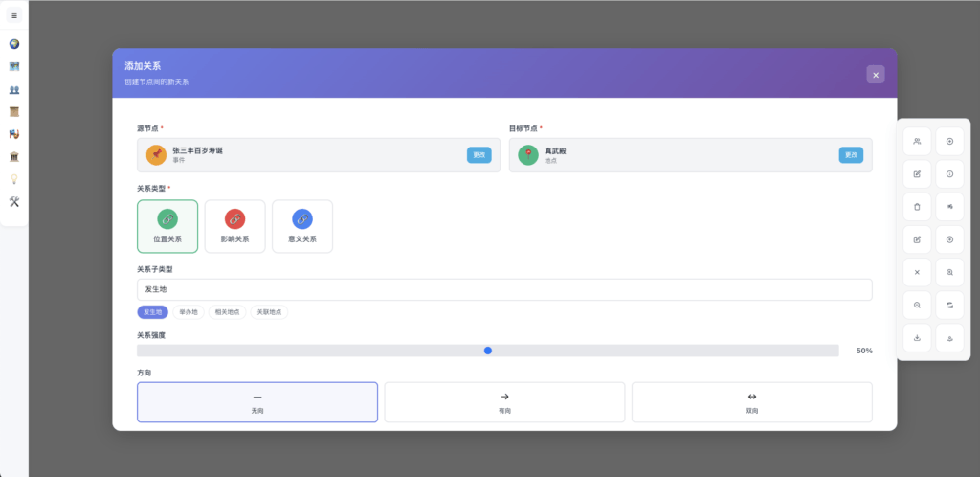Image resolution: width=980 pixels, height=477 pixels.
Task: Open the hammer and wrench tools icon
Action: click(13, 201)
